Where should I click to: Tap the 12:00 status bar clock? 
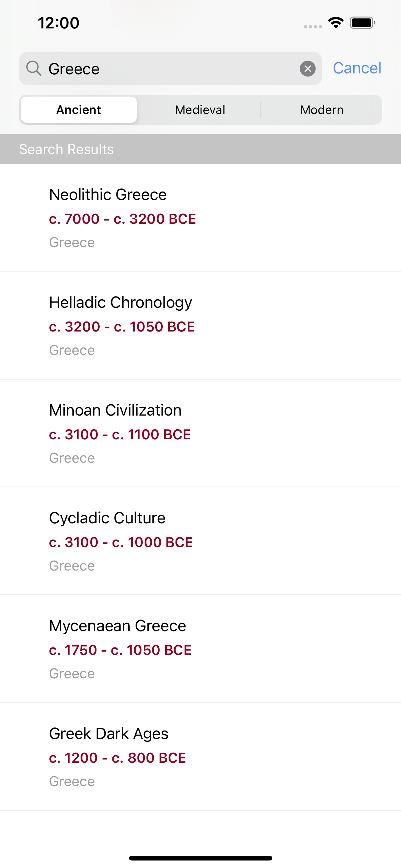coord(59,23)
